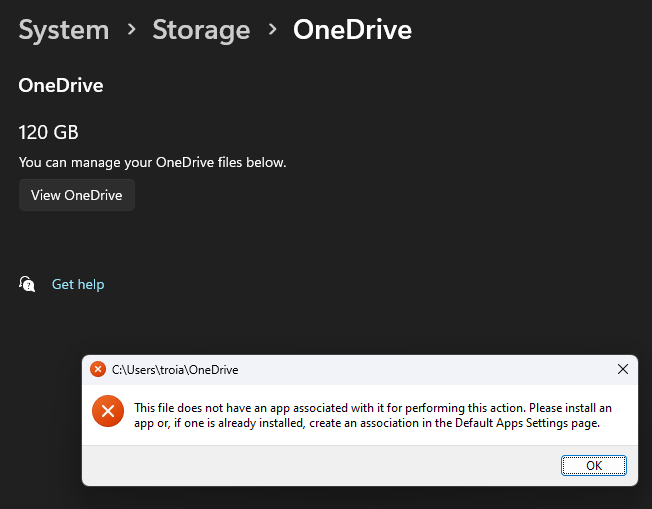Click the manage OneDrive files description text

(x=152, y=162)
